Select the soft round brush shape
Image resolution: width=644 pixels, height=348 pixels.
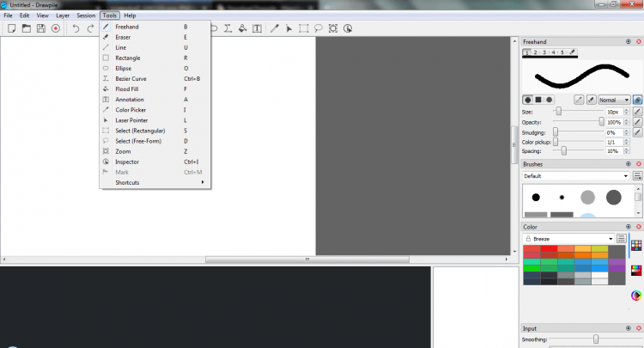tap(550, 100)
